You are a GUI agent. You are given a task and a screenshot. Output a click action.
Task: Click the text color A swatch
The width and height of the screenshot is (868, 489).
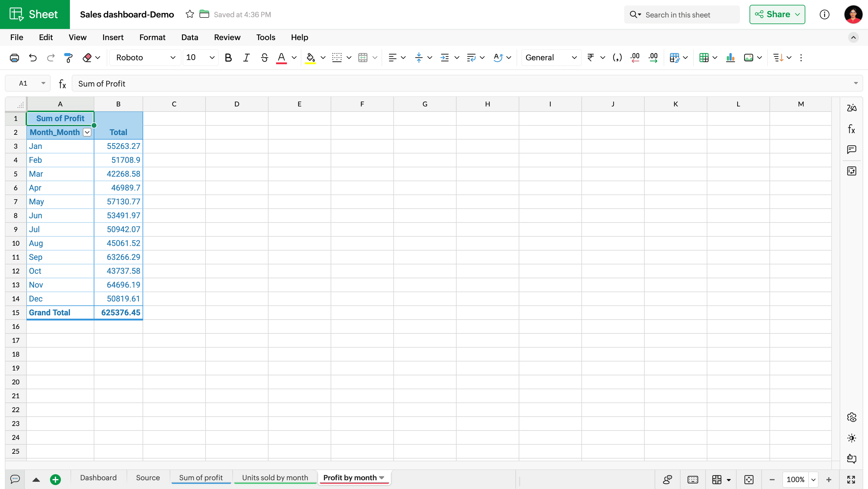[x=281, y=58]
